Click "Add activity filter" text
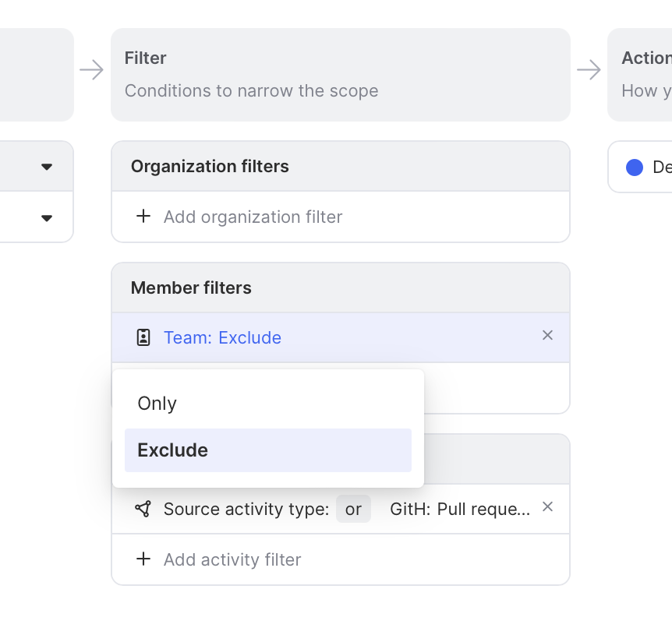Screen dimensions: 672x642 (232, 559)
